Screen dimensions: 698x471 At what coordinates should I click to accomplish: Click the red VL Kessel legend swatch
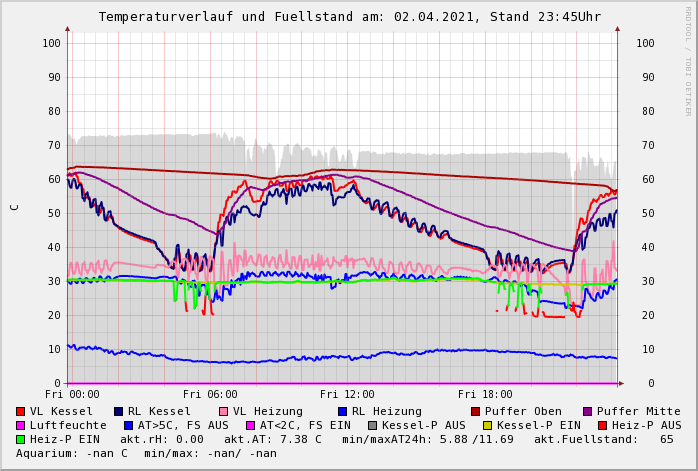[x=21, y=411]
